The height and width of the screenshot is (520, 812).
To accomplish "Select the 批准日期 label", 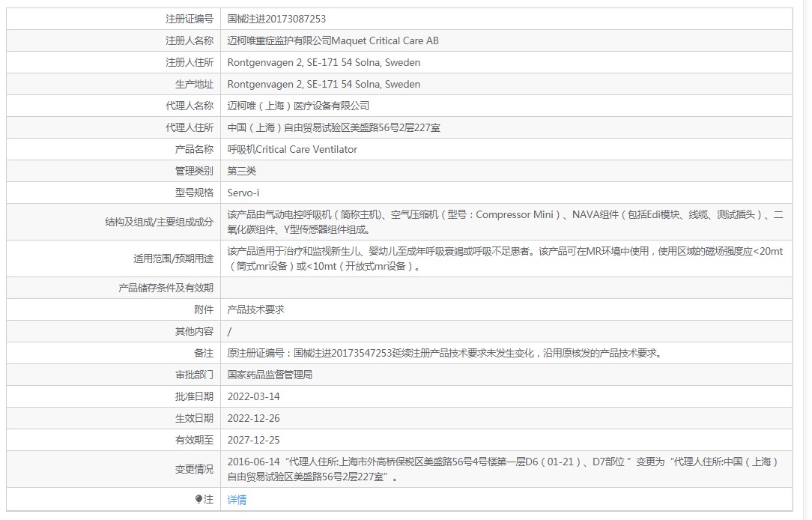I will 194,397.
